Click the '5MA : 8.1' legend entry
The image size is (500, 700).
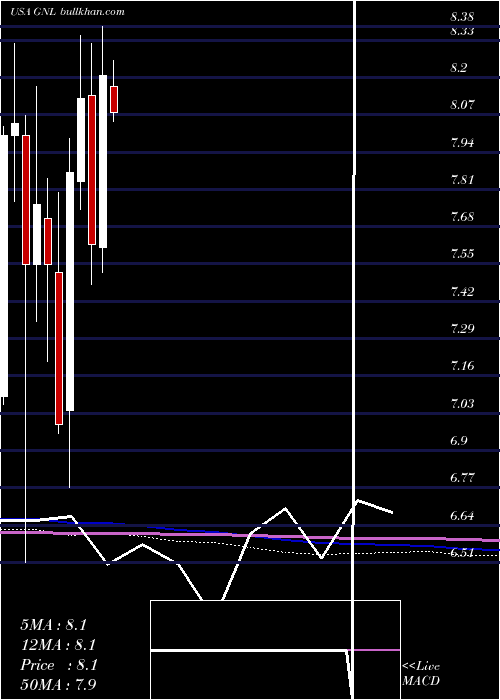pos(54,625)
